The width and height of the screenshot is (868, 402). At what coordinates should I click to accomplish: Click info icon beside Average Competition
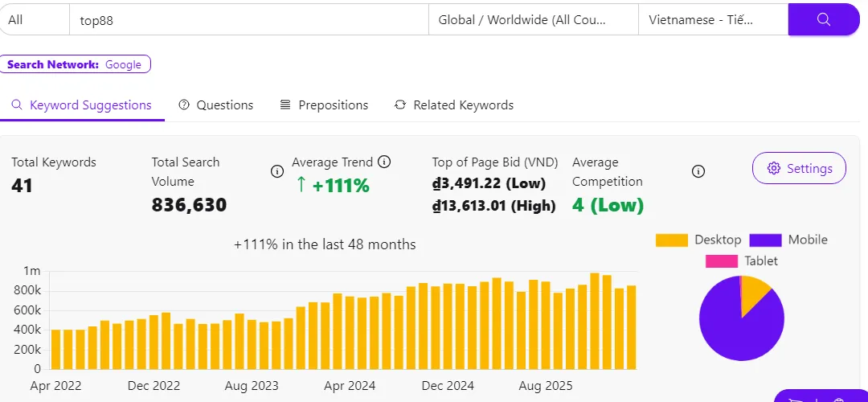[698, 171]
